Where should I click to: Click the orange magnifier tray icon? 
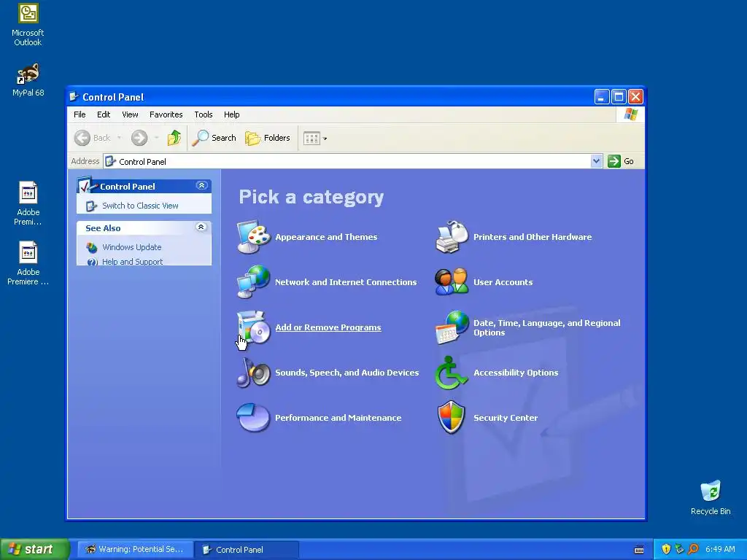click(x=694, y=549)
